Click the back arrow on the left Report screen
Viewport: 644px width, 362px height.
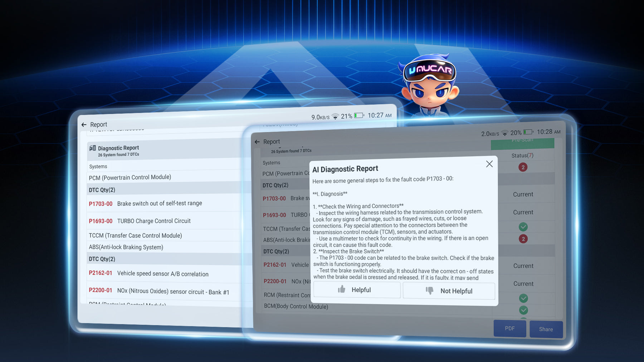(x=84, y=125)
